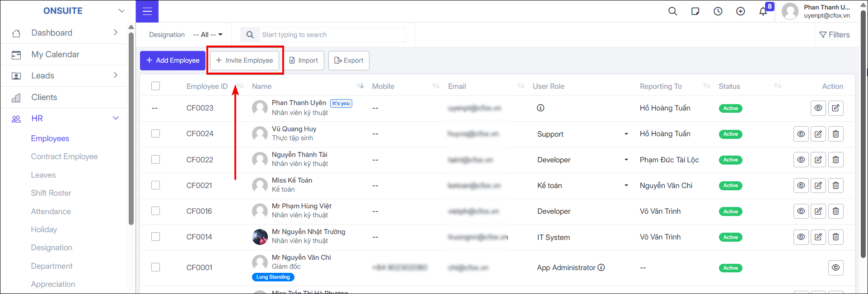
Task: View details of employee CF0024
Action: pyautogui.click(x=801, y=134)
